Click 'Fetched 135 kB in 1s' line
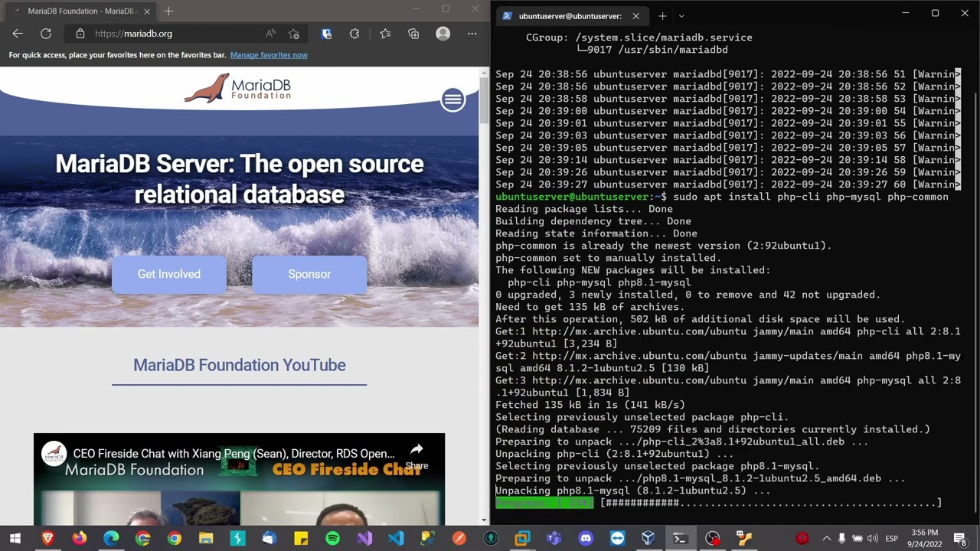980x551 pixels. pyautogui.click(x=590, y=405)
